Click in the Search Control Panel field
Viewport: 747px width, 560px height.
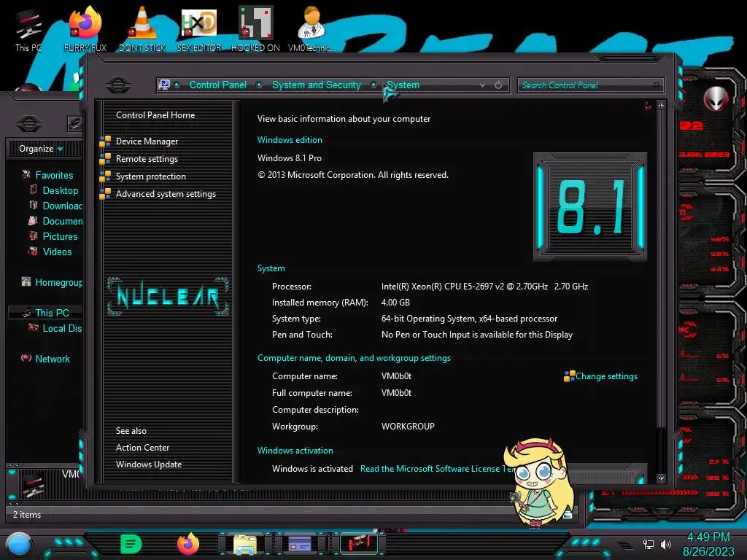click(x=589, y=85)
